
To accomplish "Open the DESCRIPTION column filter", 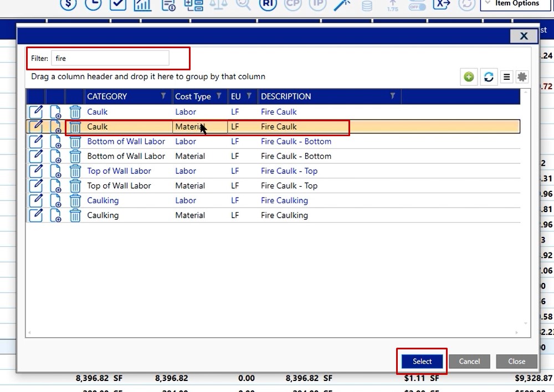I will pyautogui.click(x=392, y=96).
